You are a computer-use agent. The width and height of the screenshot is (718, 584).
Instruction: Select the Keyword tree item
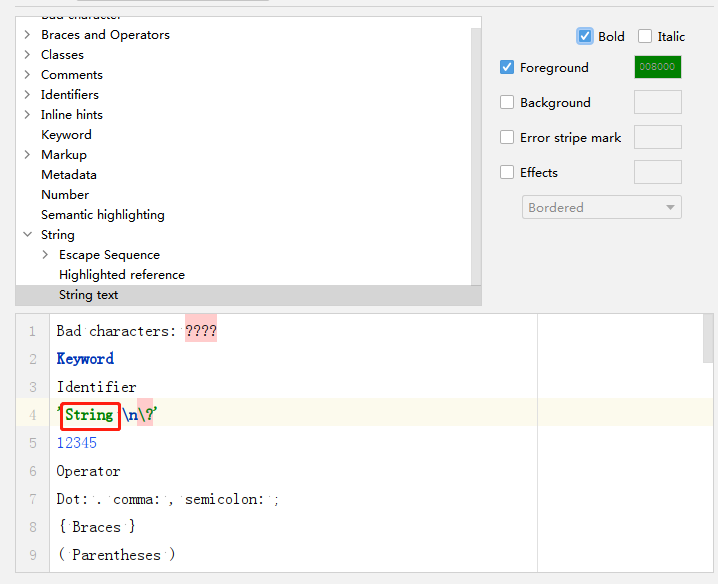66,135
